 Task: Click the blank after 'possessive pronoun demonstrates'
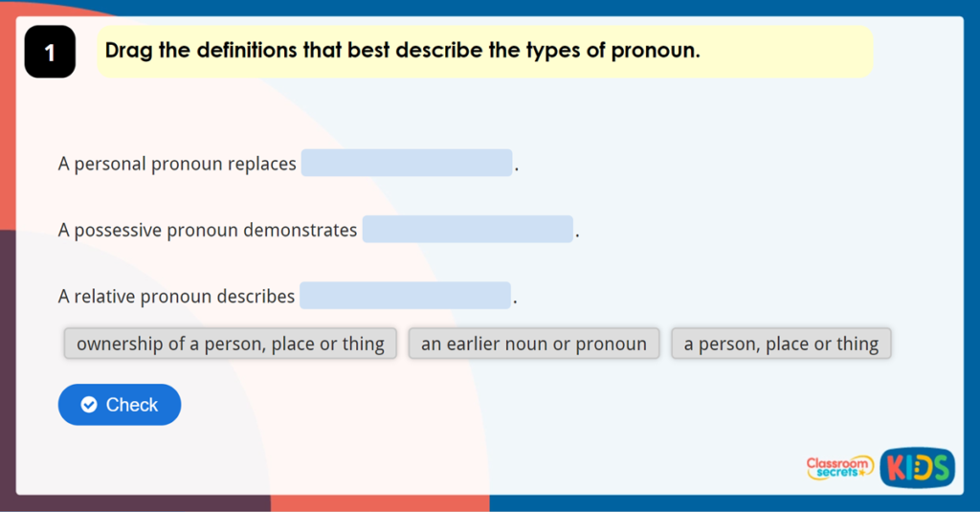pyautogui.click(x=467, y=230)
